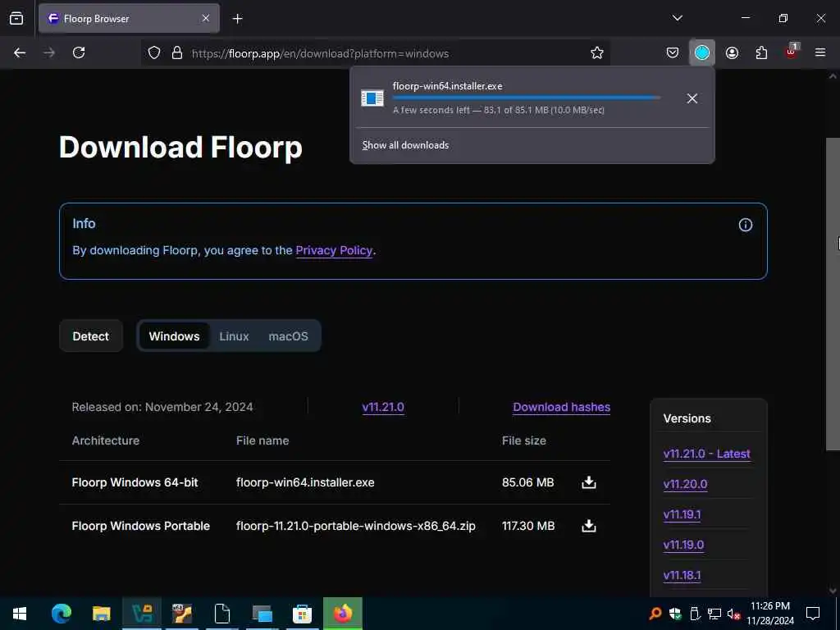
Task: Click the page vertical scrollbar thumb
Action: [833, 294]
